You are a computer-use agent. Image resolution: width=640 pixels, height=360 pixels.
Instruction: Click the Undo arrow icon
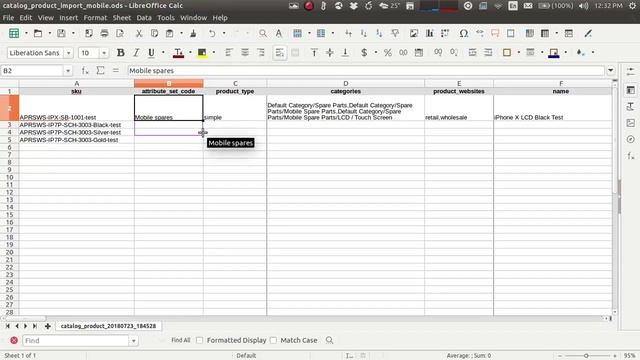[x=212, y=33]
